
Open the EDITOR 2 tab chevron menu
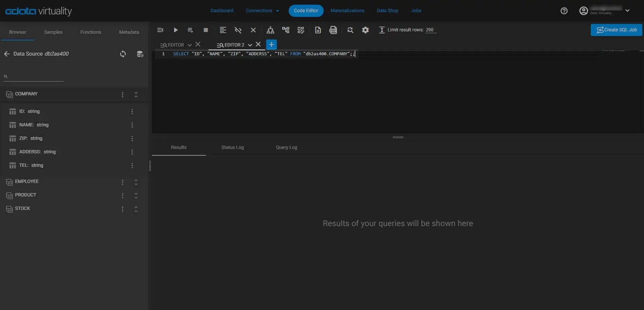250,45
